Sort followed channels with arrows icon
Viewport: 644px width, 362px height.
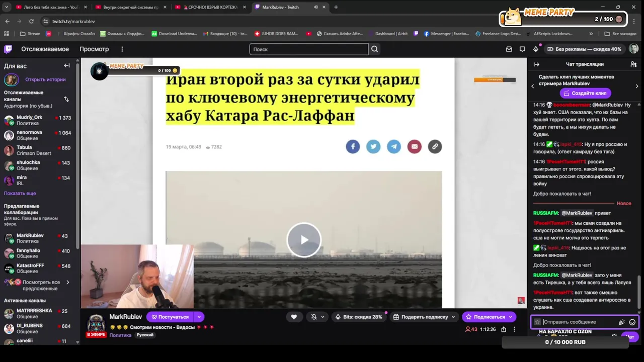66,99
